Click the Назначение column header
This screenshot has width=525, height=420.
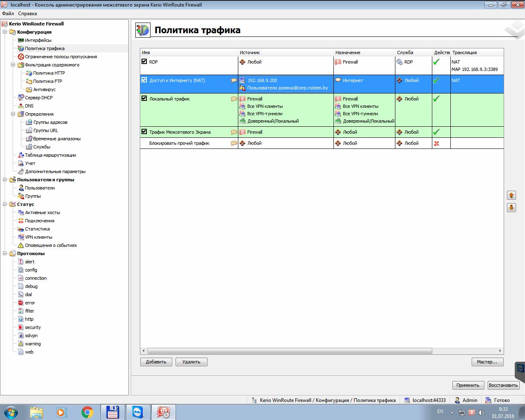[365, 52]
